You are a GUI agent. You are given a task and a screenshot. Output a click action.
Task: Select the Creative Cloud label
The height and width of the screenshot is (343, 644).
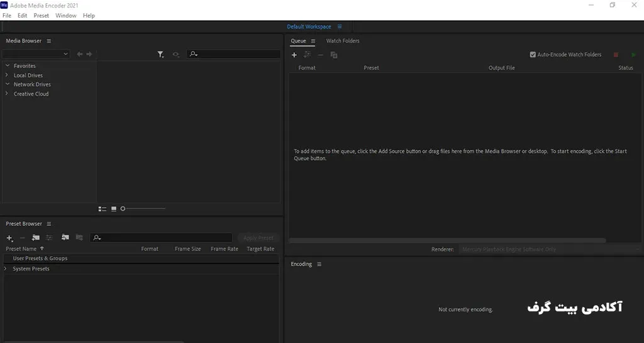pos(31,94)
